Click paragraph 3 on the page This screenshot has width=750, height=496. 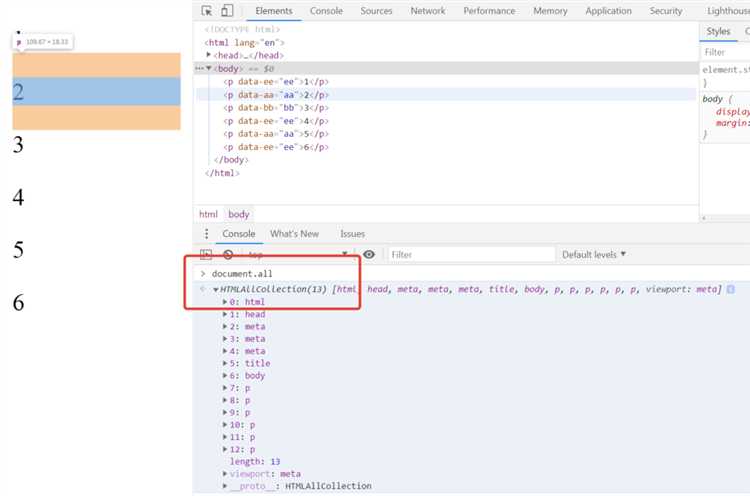pos(18,144)
